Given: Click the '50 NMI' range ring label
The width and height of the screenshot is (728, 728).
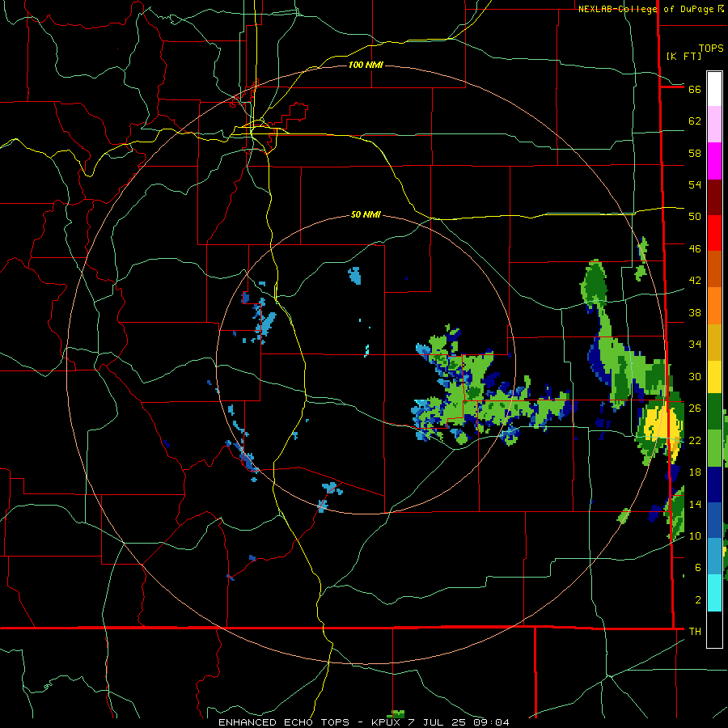Looking at the screenshot, I should coord(366,214).
